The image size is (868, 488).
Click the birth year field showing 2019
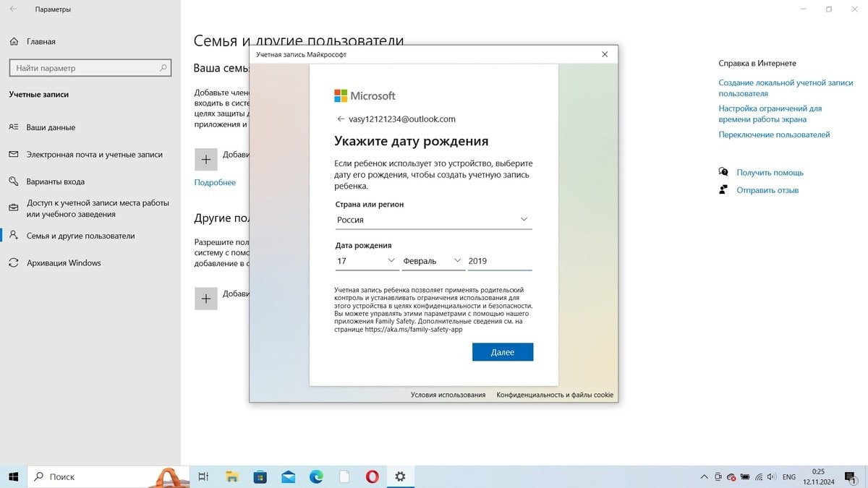500,260
